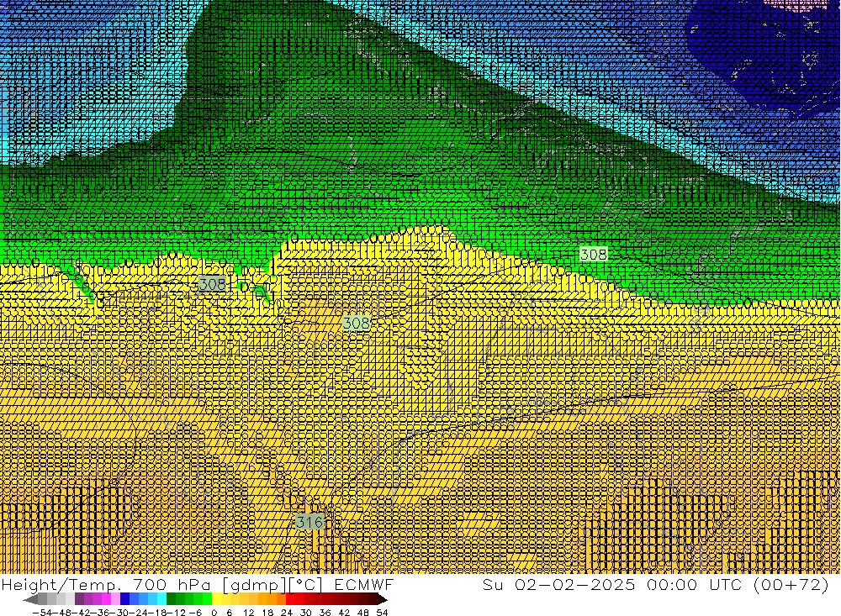Click the purple -42°C legend swatch
The height and width of the screenshot is (616, 841).
pyautogui.click(x=79, y=599)
